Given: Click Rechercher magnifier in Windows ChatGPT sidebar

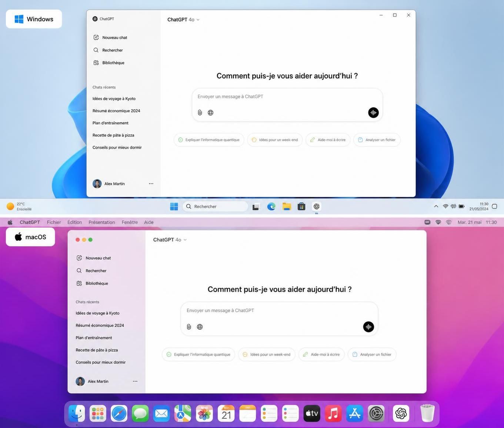Looking at the screenshot, I should click(x=96, y=50).
